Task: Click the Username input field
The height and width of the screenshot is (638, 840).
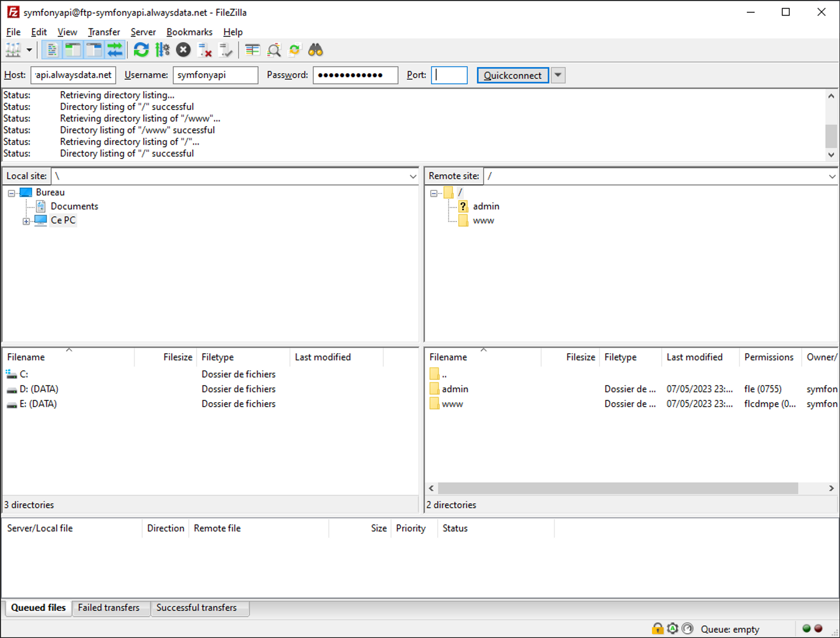Action: tap(215, 75)
